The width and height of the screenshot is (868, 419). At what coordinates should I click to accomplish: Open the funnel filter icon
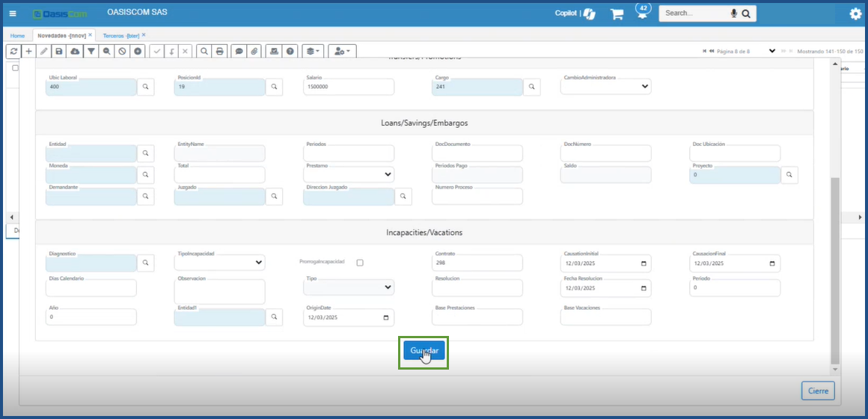click(x=91, y=51)
